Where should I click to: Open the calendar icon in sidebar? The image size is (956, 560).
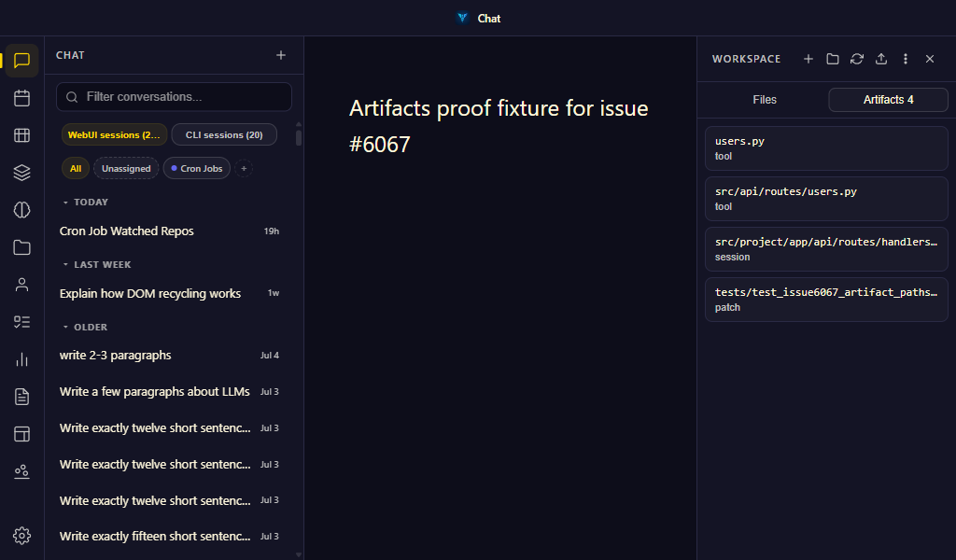(x=22, y=98)
